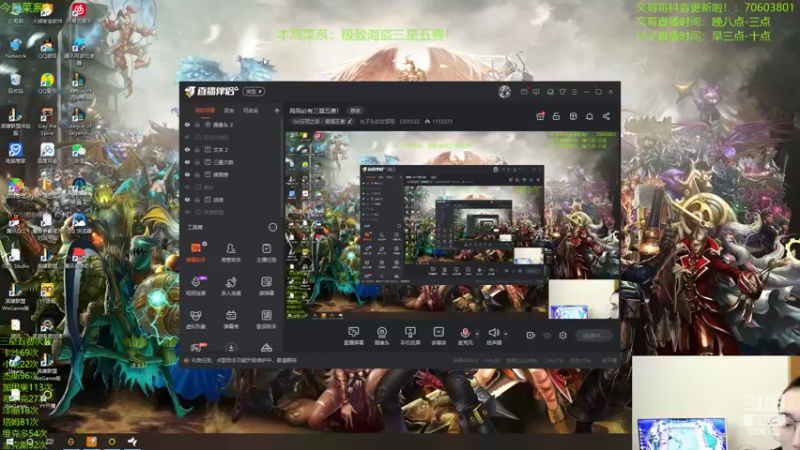Click the orange taskbar app icon
800x450 pixels.
click(x=91, y=441)
